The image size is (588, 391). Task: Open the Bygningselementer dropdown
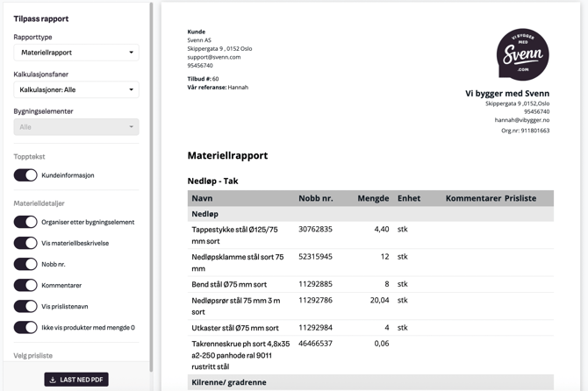click(76, 126)
